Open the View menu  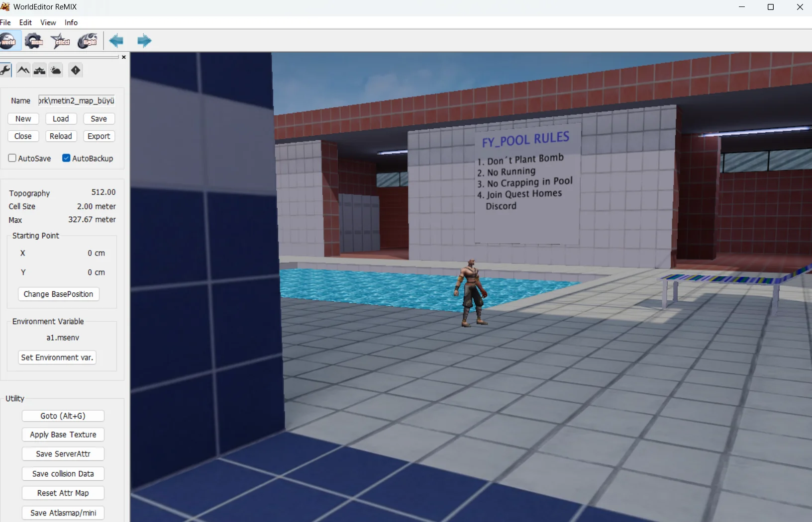[x=48, y=22]
